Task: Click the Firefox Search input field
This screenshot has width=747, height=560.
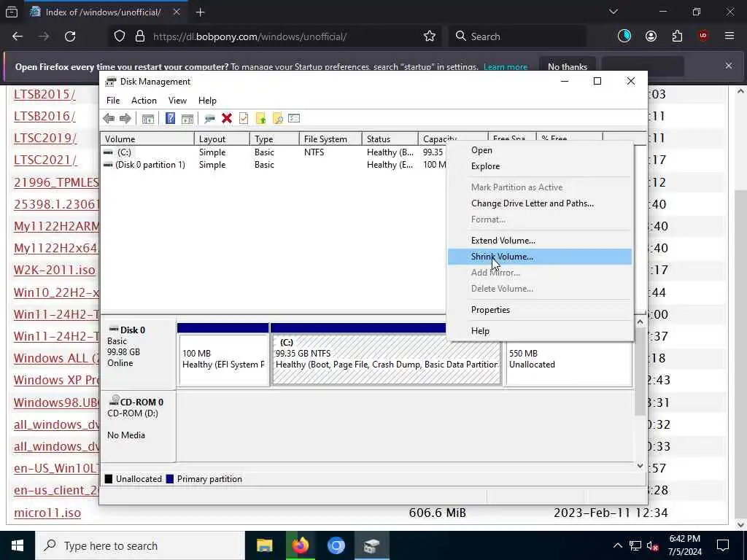Action: (517, 36)
